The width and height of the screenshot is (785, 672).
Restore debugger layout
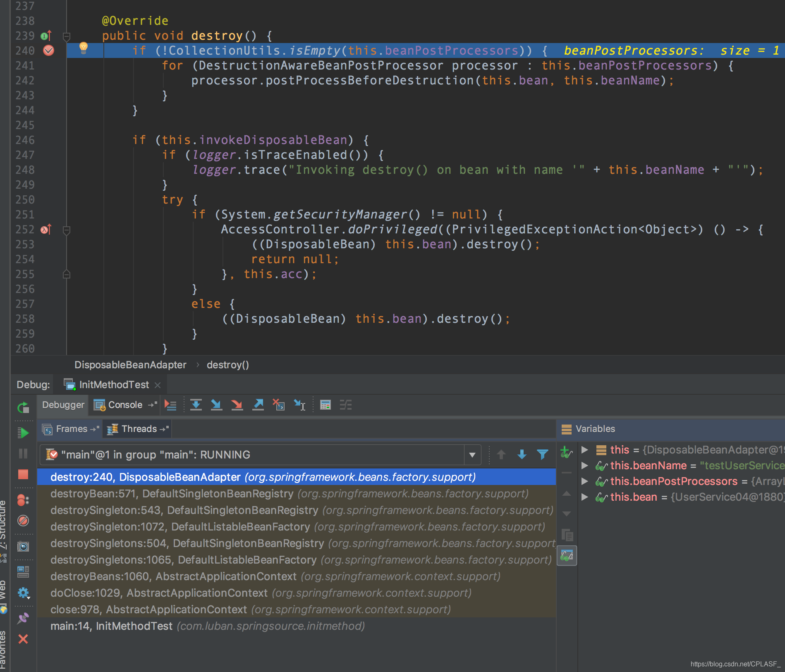click(x=23, y=572)
